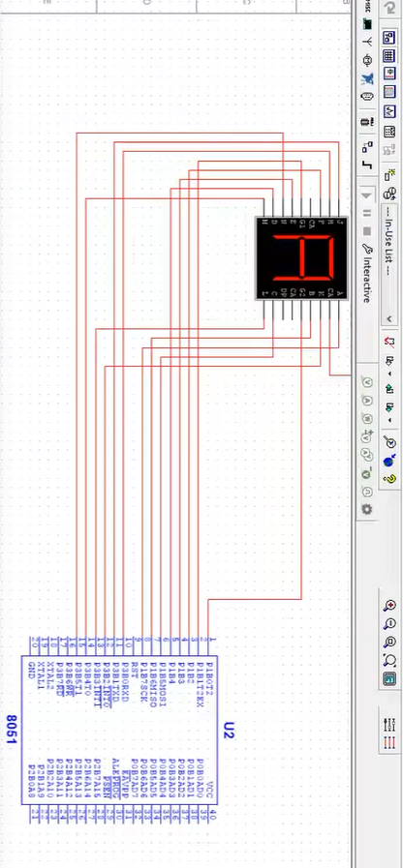
Task: Toggle the spreadsheet view icon
Action: (x=389, y=56)
